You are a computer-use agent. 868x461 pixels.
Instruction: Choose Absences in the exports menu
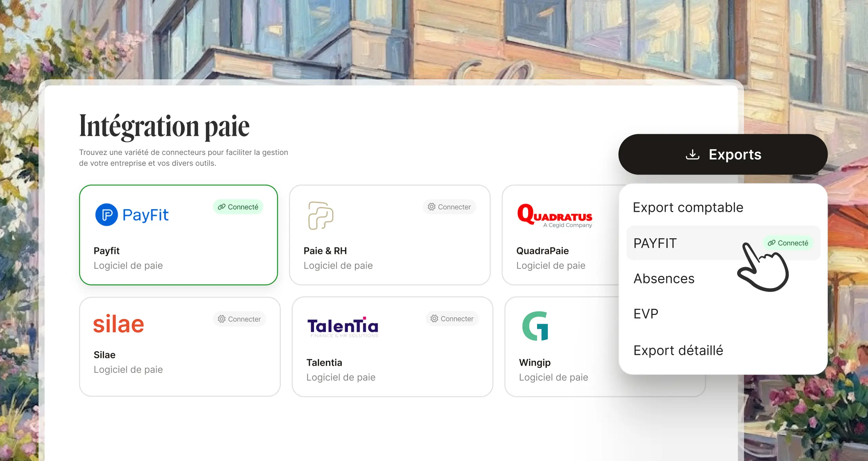664,279
